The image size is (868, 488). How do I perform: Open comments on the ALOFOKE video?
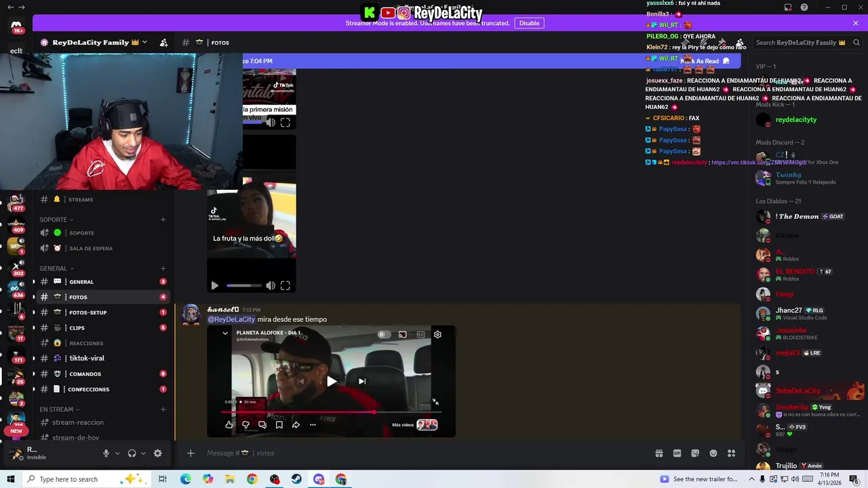point(262,425)
